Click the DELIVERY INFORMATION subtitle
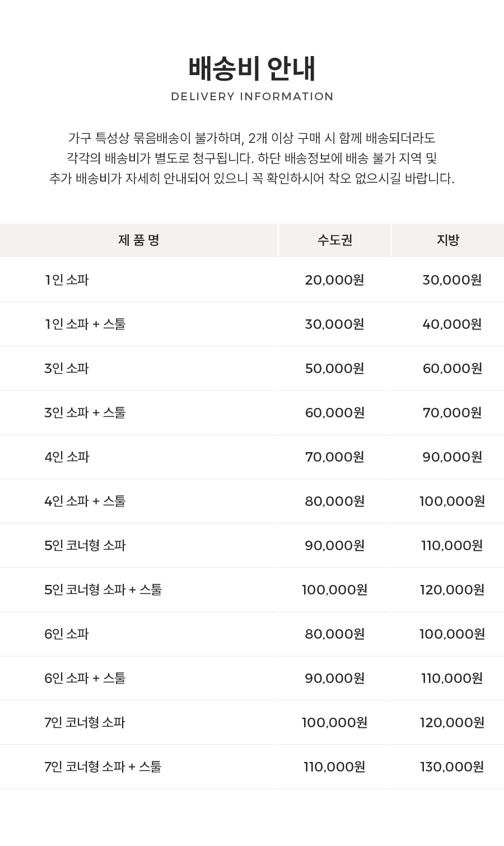504x846 pixels. (252, 96)
